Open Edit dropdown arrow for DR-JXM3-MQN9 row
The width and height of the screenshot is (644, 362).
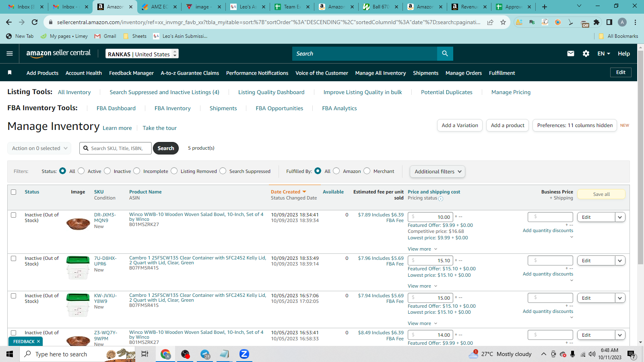(x=620, y=217)
